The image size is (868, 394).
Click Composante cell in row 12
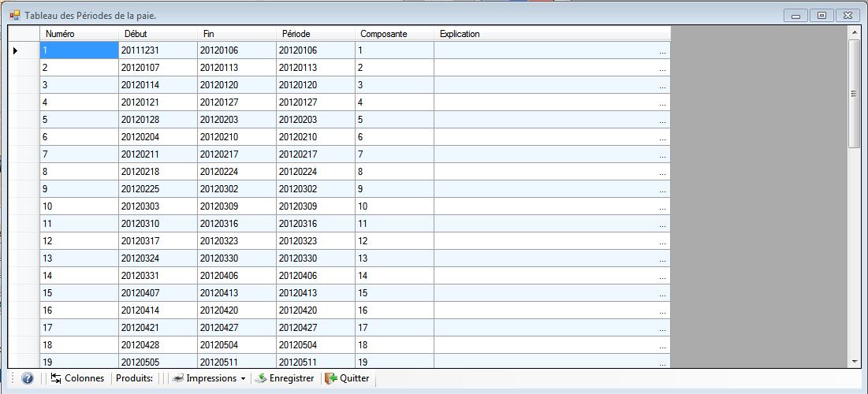pos(394,241)
